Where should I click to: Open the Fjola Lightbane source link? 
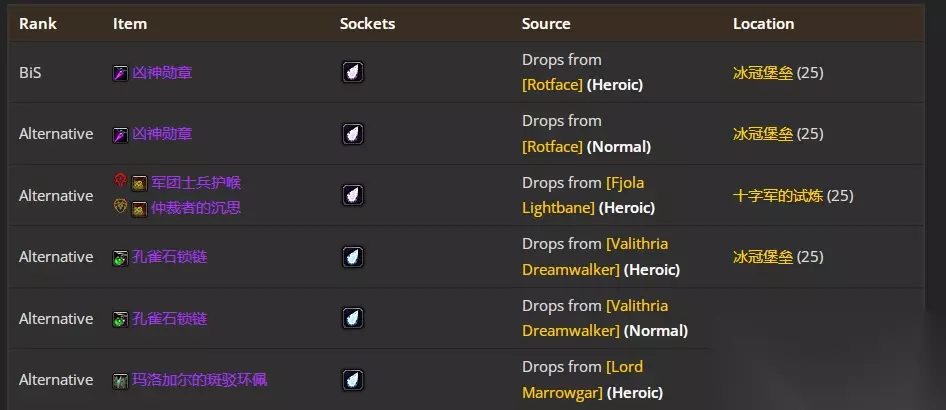[583, 195]
